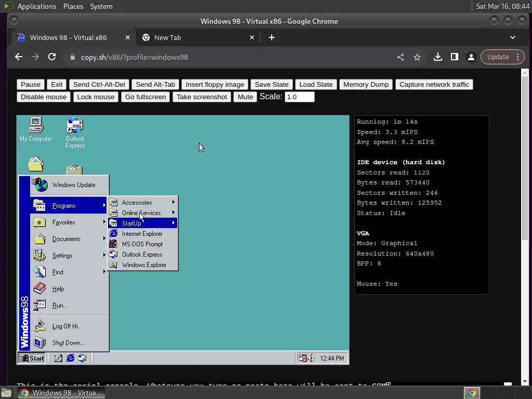Expand the Online Services submenu
The width and height of the screenshot is (532, 399).
pos(143,212)
